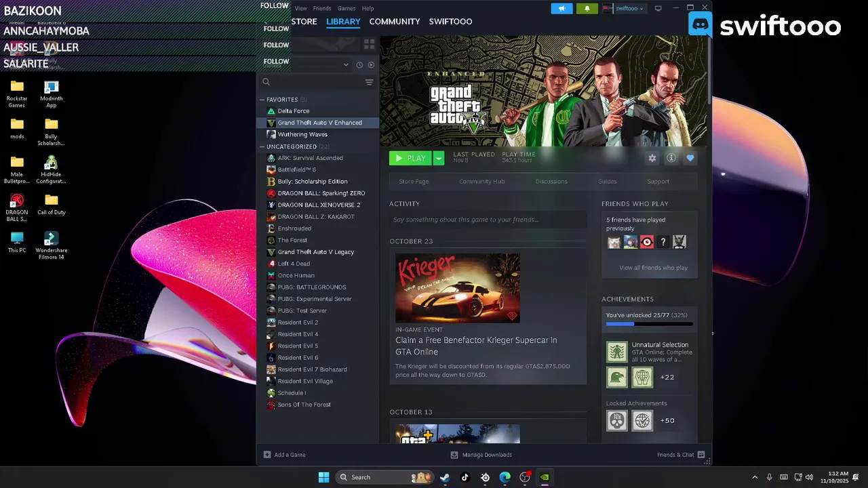Viewport: 868px width, 488px height.
Task: Show hidden icons in the system tray
Action: point(755,477)
